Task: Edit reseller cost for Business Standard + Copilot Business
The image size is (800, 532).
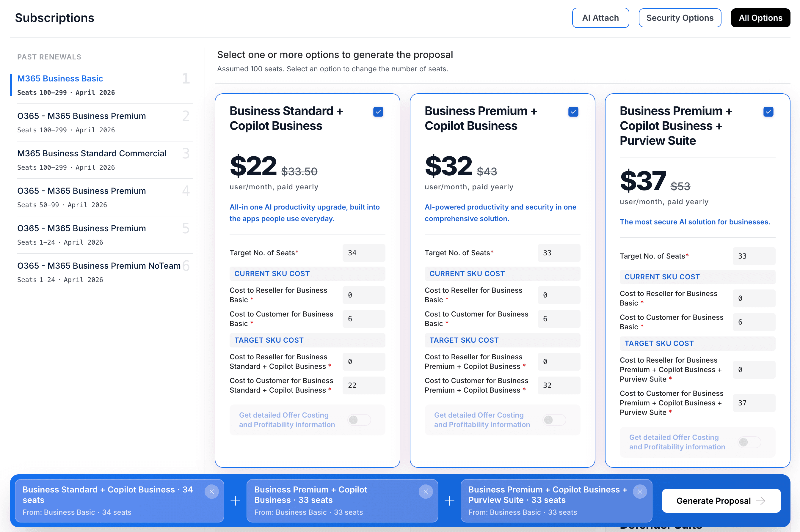Action: click(x=364, y=362)
